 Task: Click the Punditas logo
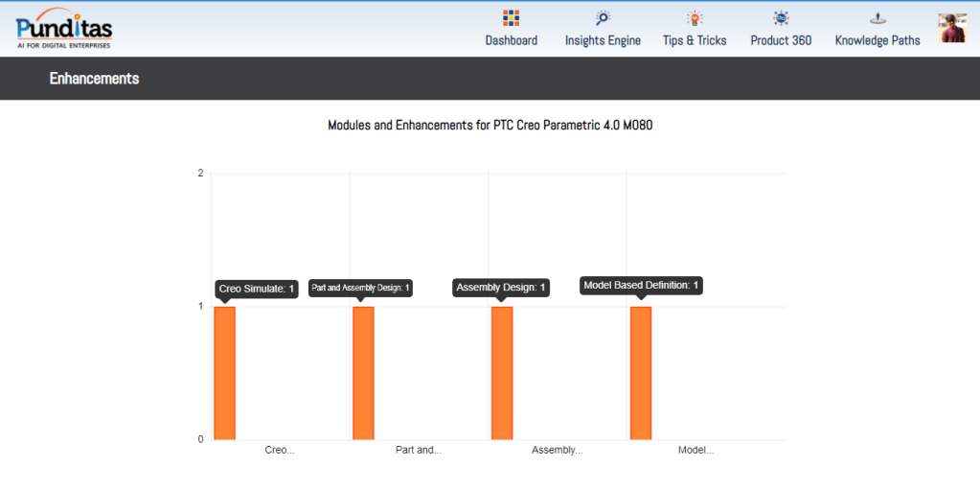point(64,28)
